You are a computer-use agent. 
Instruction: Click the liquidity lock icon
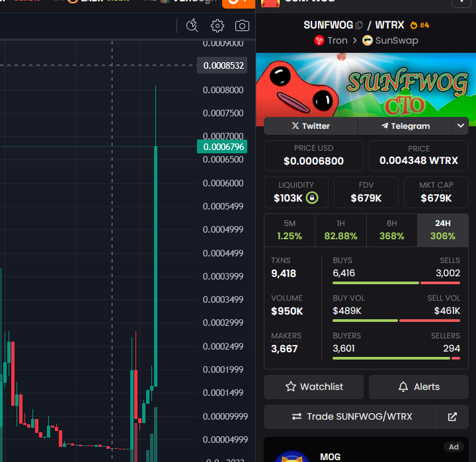(x=312, y=198)
